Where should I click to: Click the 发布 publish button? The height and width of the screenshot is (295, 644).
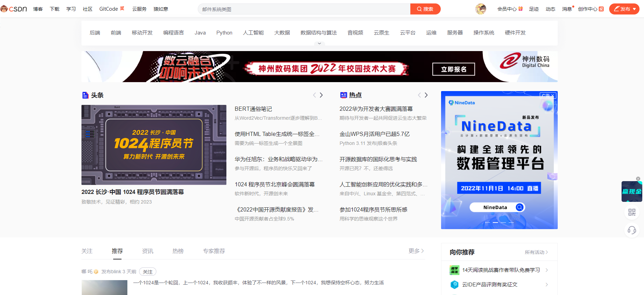(624, 9)
